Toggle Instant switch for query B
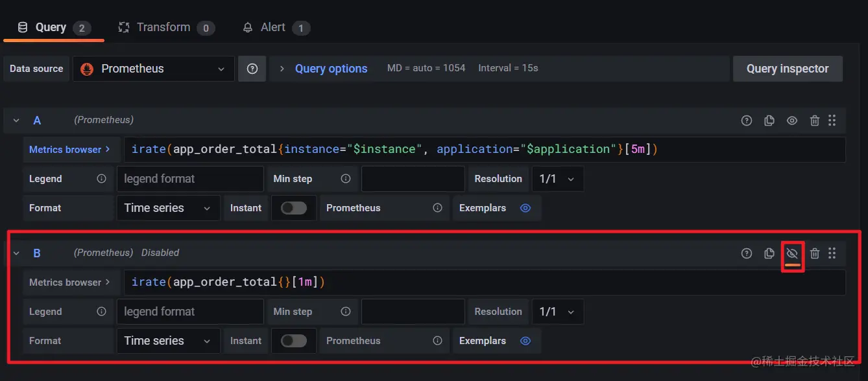Viewport: 868px width, 381px height. 294,341
